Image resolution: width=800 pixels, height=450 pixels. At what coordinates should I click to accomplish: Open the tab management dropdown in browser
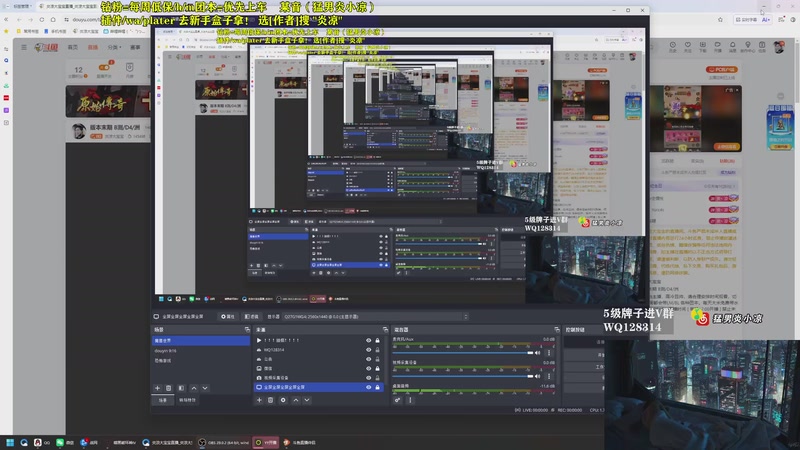tap(21, 6)
